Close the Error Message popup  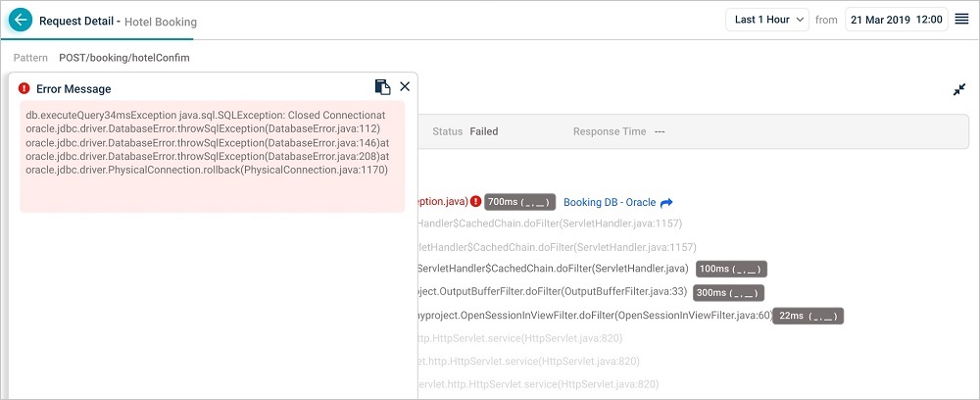(405, 87)
